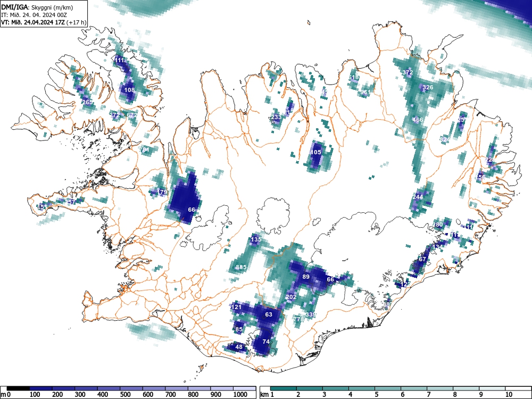Click the map value 326
532x399 pixels.
tap(428, 88)
